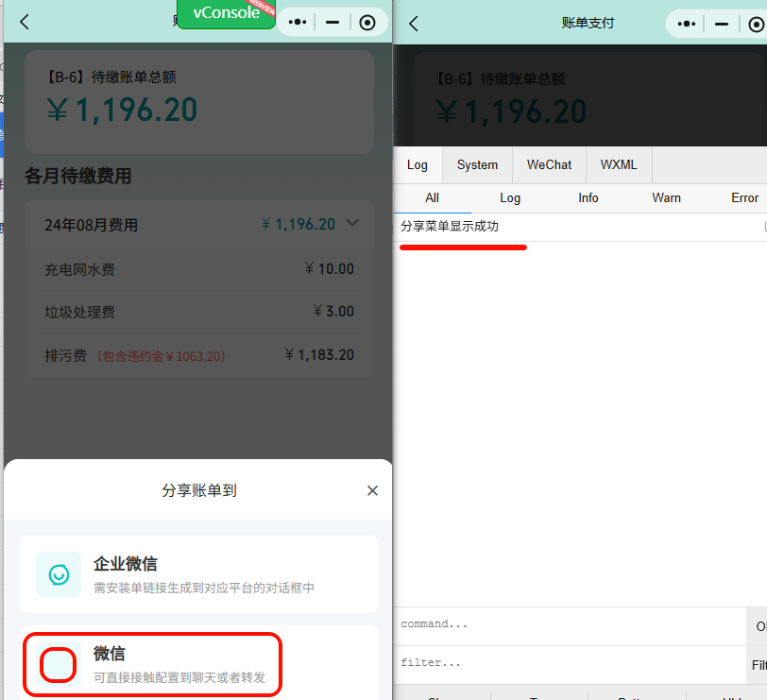Switch to the WXML tab
The height and width of the screenshot is (700, 767).
[619, 164]
